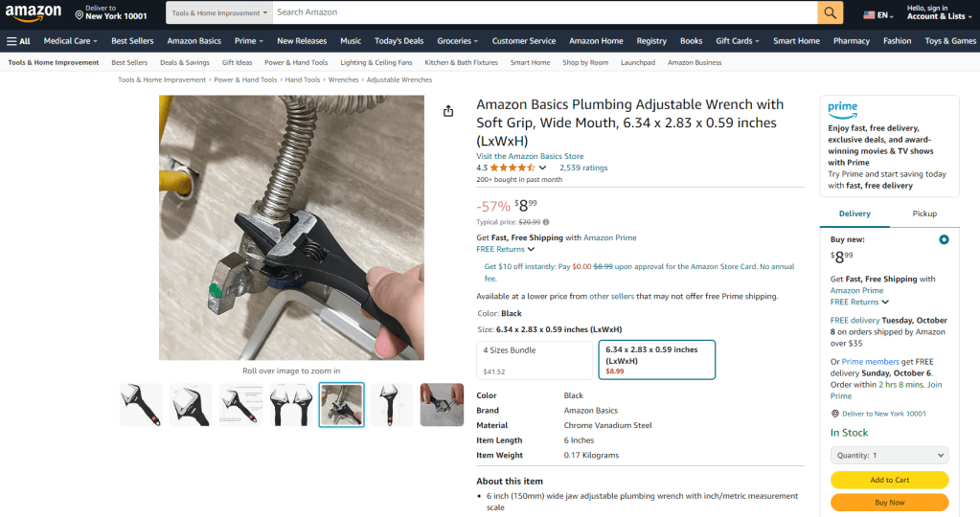Screen dimensions: 980x517
Task: Select the first wrench thumbnail image
Action: click(141, 404)
